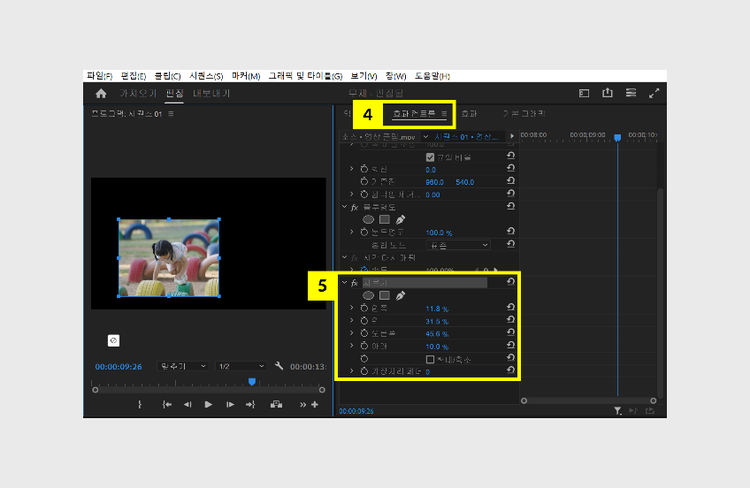The width and height of the screenshot is (750, 488).
Task: Reset the Crop right 45.6 % parameter
Action: pyautogui.click(x=511, y=332)
